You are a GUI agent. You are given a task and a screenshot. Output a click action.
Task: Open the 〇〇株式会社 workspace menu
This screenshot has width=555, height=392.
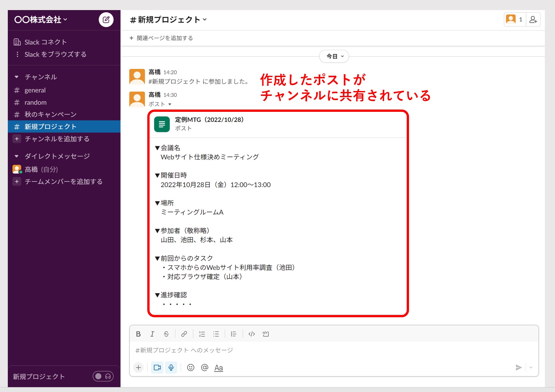(40, 20)
